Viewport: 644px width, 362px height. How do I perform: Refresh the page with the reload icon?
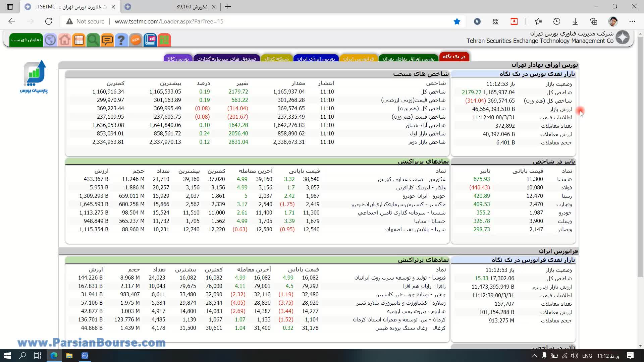[x=49, y=21]
